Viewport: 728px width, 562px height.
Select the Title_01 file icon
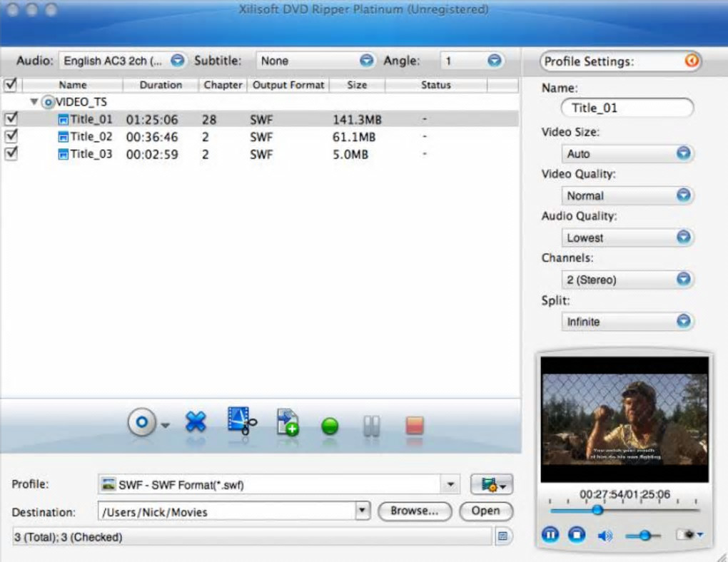click(x=63, y=121)
